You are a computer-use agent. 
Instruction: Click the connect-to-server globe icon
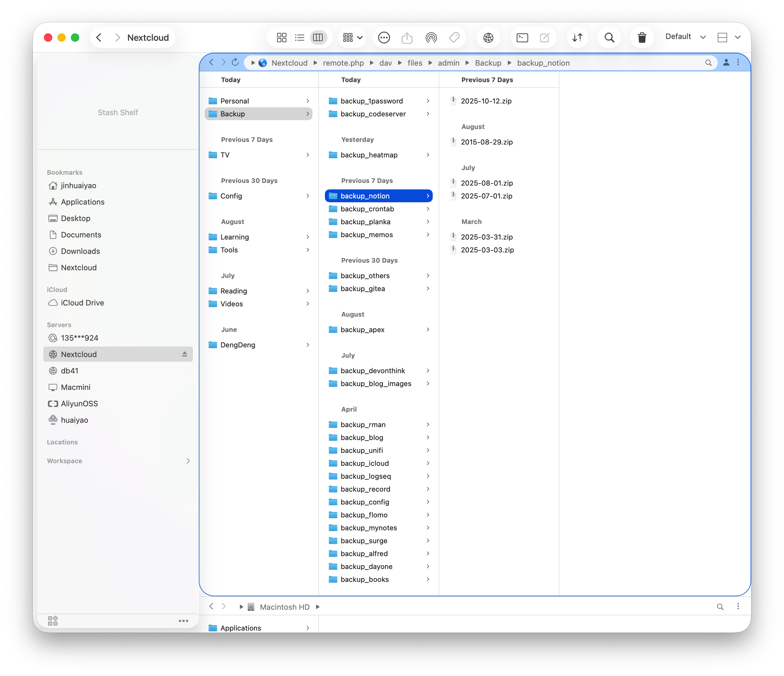coord(488,38)
